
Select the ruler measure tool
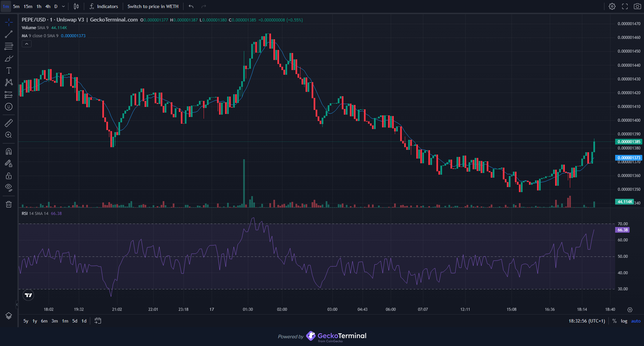coord(9,123)
